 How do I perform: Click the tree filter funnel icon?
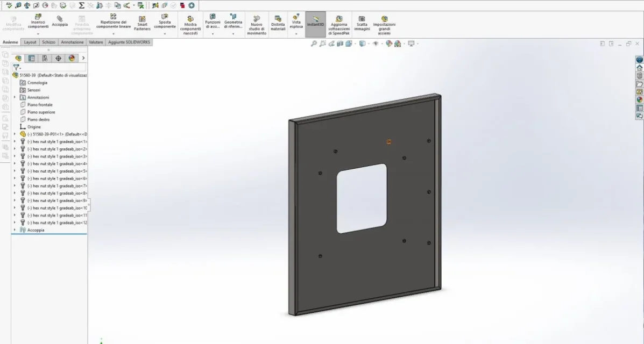click(17, 67)
